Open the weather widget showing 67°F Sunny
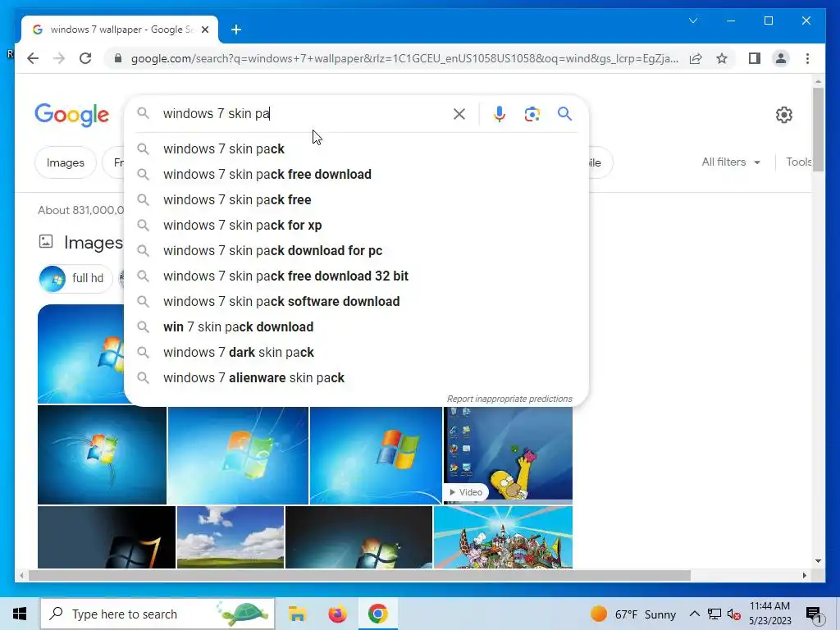This screenshot has width=840, height=630. click(x=633, y=614)
